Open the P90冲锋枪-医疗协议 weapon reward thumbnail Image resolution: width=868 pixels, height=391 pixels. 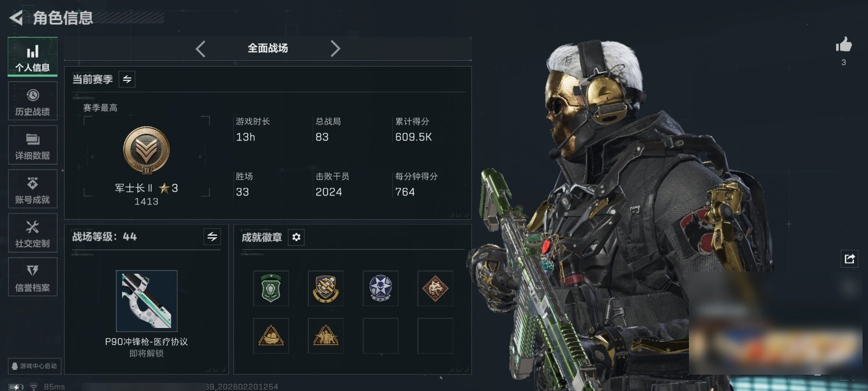(146, 300)
